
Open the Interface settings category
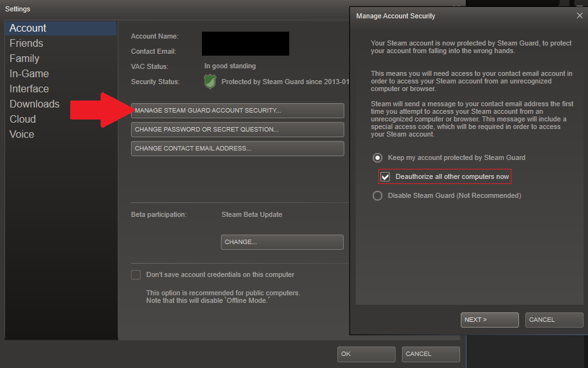(29, 89)
